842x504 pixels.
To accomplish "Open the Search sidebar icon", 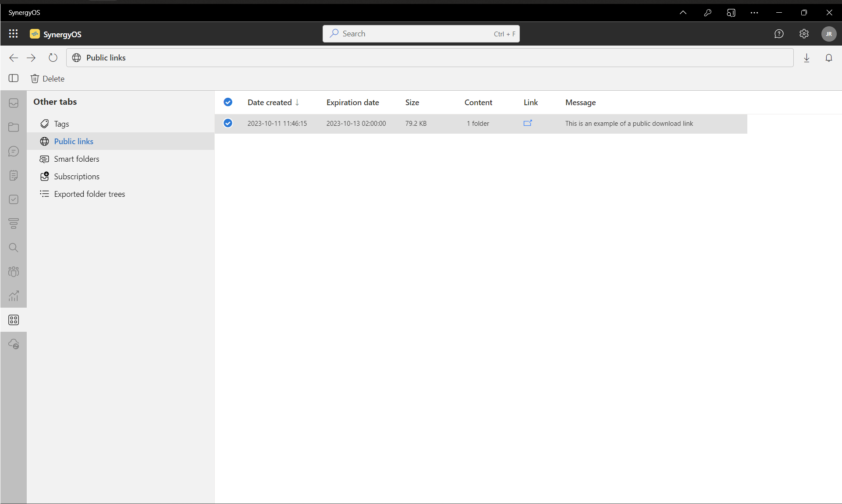I will [14, 248].
